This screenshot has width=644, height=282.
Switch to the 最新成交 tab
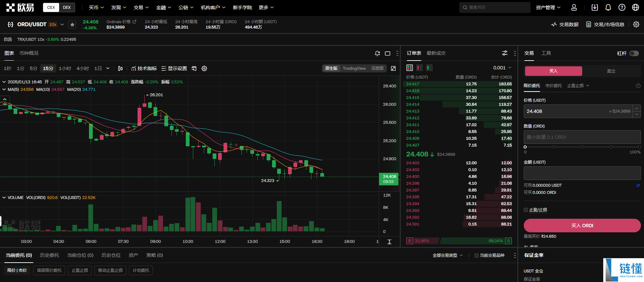[436, 53]
